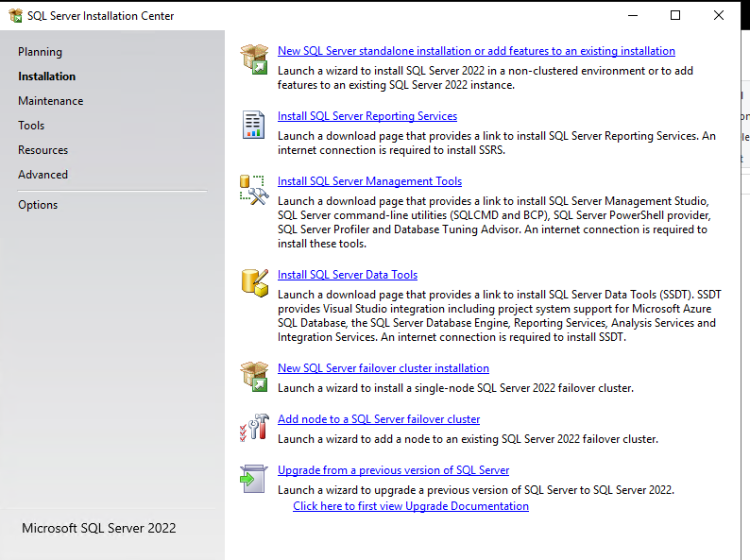750x560 pixels.
Task: Click the "Microsoft SQL Server 2022" text
Action: (x=99, y=528)
